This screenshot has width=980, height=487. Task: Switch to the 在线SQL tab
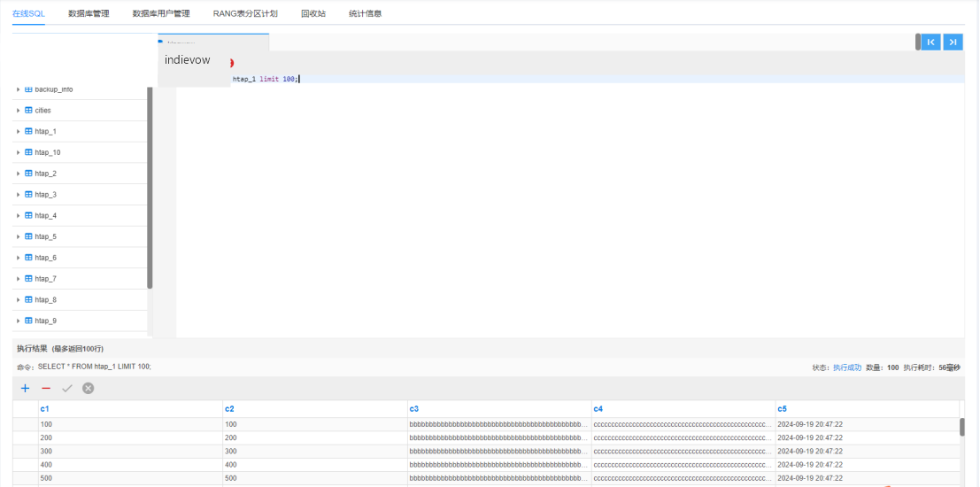28,13
